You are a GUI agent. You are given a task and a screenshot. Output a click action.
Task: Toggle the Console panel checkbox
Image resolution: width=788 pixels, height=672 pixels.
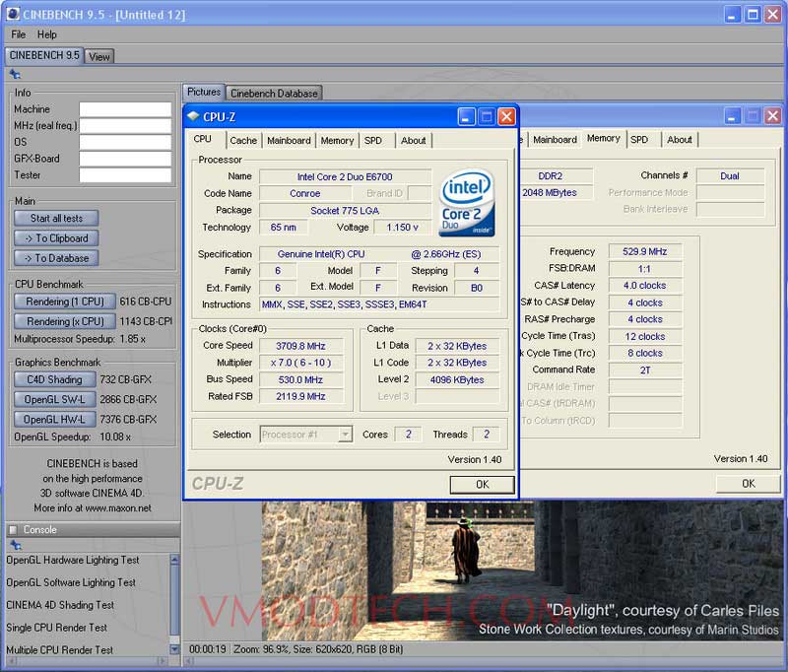[14, 529]
